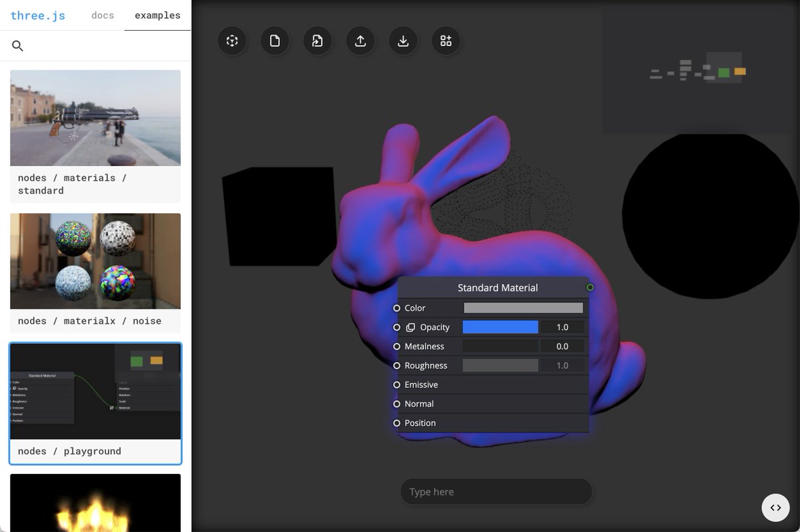
Task: Open the add nodes grid icon
Action: (x=445, y=41)
